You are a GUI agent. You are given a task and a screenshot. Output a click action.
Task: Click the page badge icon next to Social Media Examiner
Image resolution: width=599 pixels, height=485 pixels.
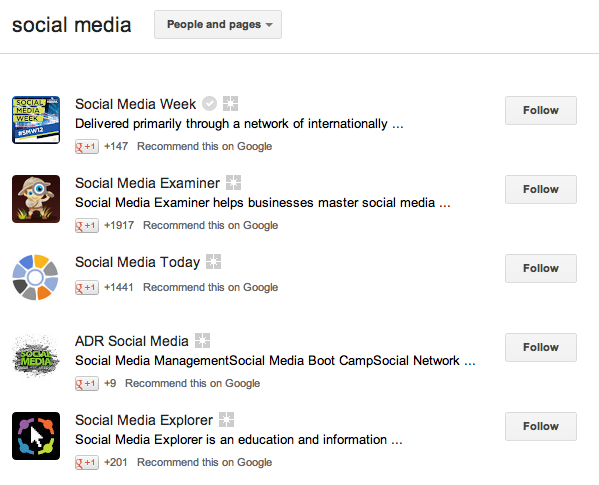pyautogui.click(x=233, y=183)
